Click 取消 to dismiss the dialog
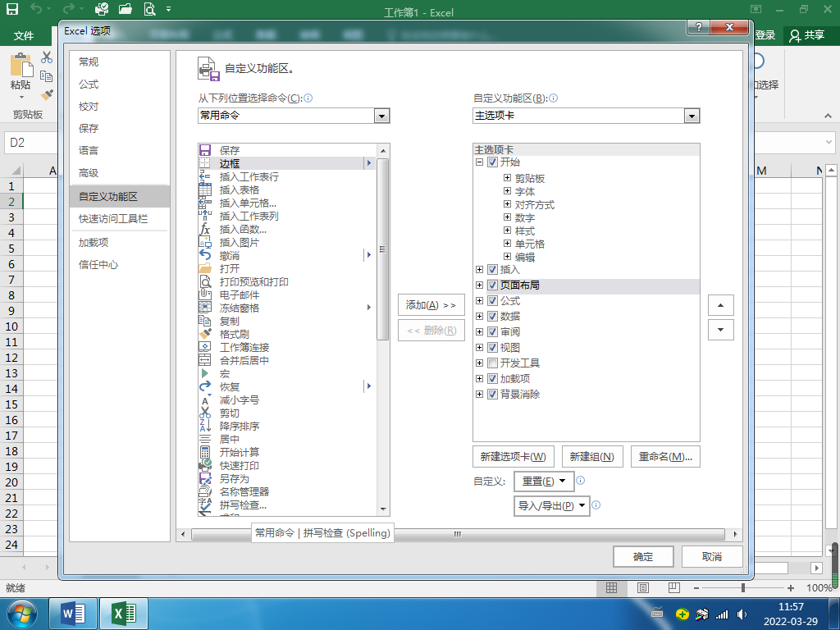This screenshot has width=840, height=630. tap(712, 557)
